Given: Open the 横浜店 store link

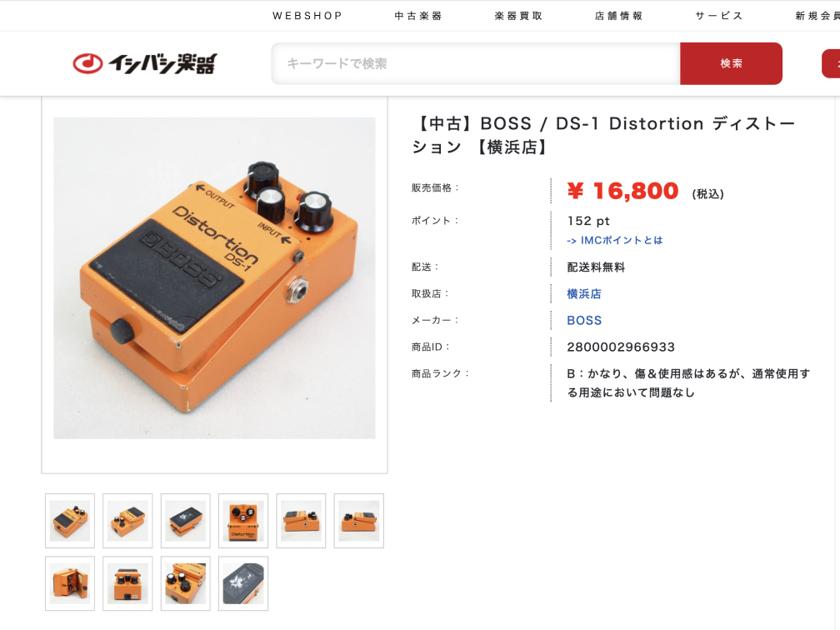Looking at the screenshot, I should coord(584,293).
